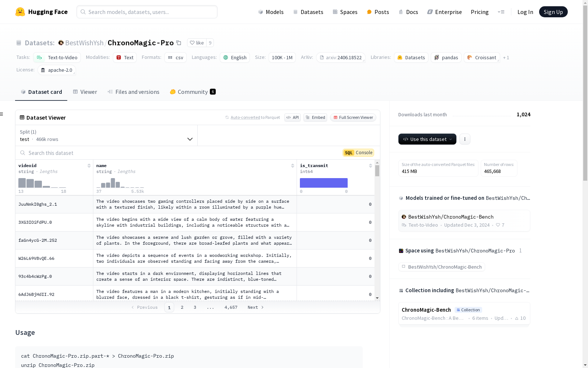Select the videoid cell 3XG3IOiFdPU.0
The image size is (588, 368).
point(54,222)
